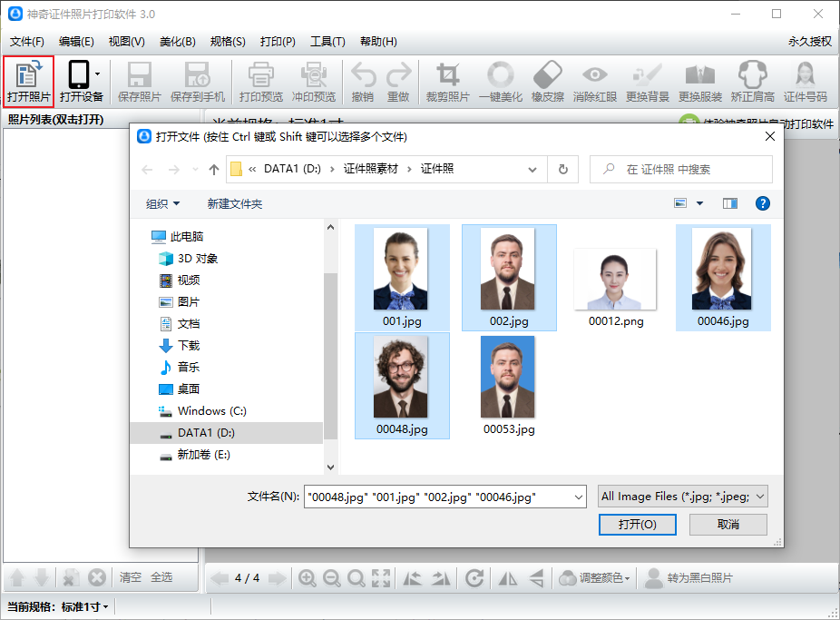
Task: Select the 裁剪照片 crop tool
Action: (x=448, y=82)
